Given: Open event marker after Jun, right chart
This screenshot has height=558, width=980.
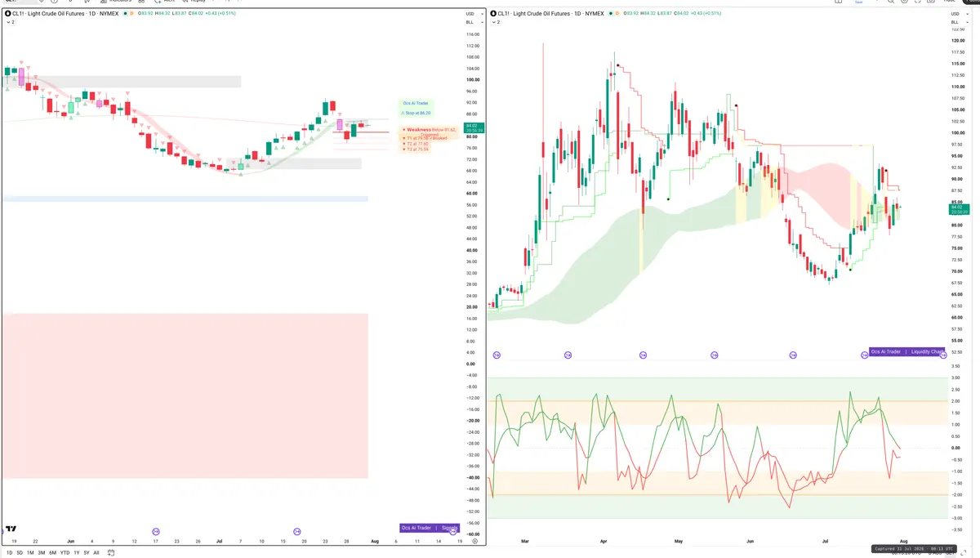Looking at the screenshot, I should point(792,355).
